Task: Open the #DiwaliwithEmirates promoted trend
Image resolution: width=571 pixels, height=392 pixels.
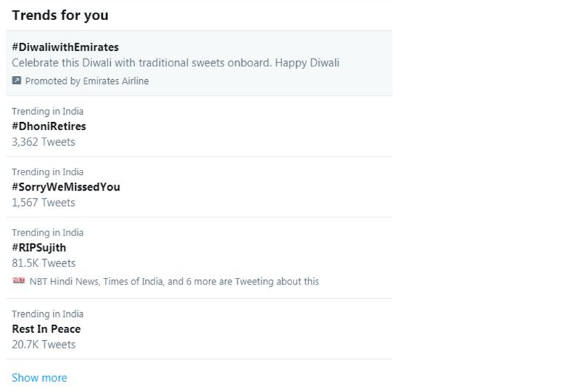Action: (65, 47)
